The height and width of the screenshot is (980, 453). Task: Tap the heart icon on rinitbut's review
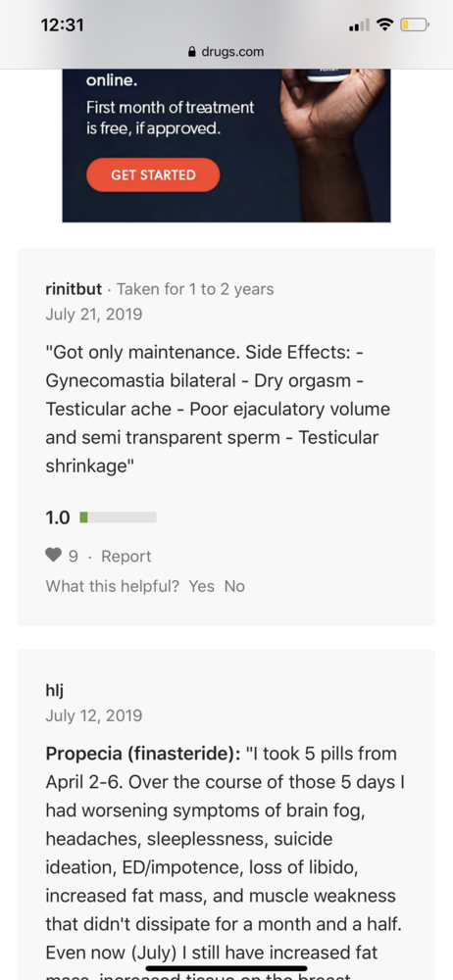tap(54, 555)
